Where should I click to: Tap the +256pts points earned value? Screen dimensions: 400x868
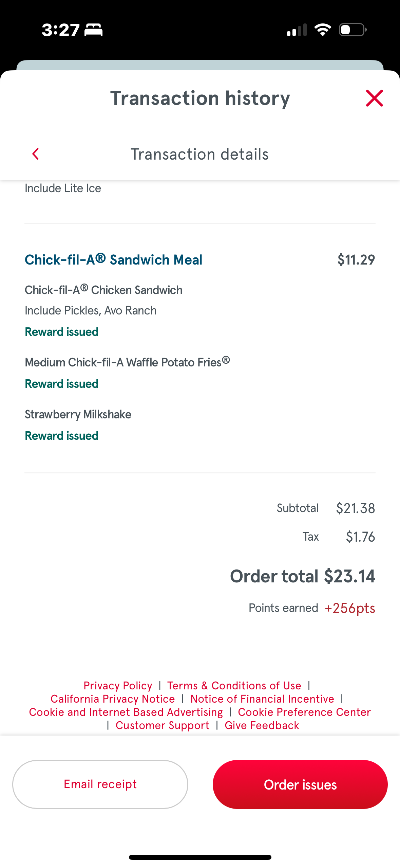tap(350, 608)
